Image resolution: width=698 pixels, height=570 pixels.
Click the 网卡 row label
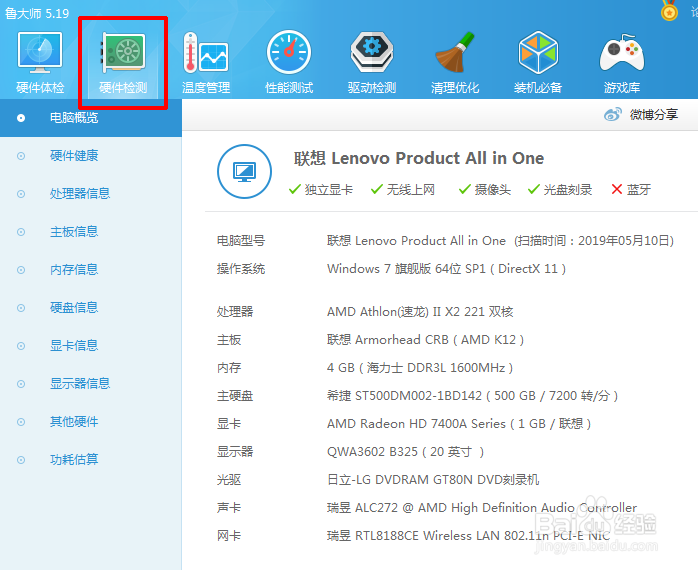pos(229,536)
